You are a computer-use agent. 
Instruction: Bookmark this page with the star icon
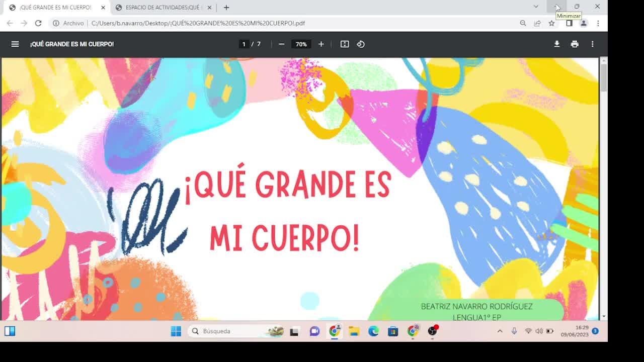[x=551, y=23]
